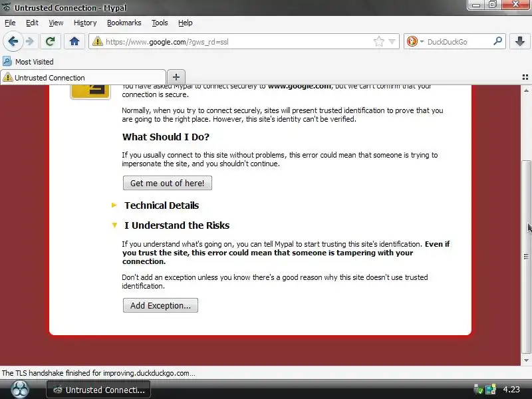Viewport: 532px width, 399px height.
Task: Open a new tab with the plus button
Action: (176, 77)
